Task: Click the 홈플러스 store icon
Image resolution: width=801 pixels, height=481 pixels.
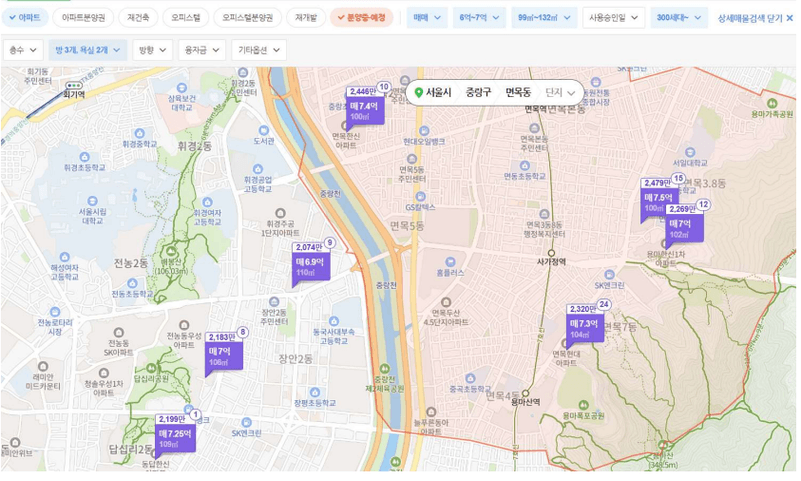Action: click(450, 262)
